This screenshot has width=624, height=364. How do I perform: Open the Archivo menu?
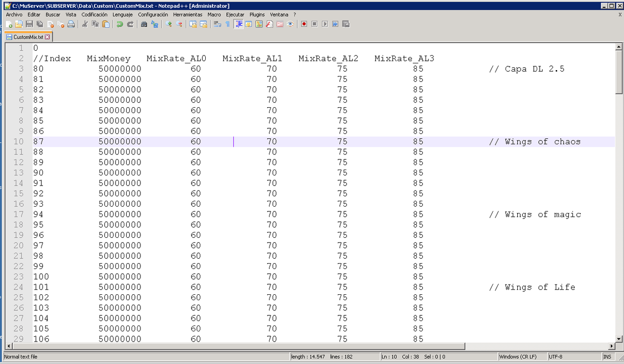click(14, 15)
